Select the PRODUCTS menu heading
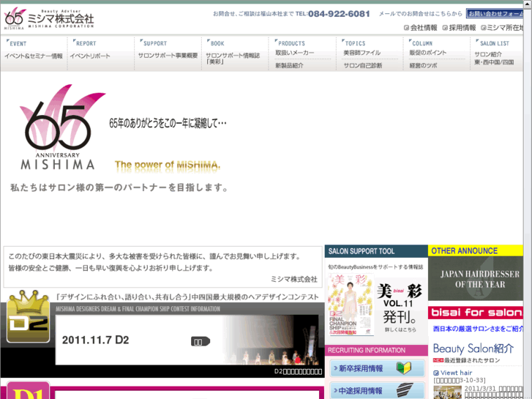The image size is (532, 399). click(x=290, y=43)
